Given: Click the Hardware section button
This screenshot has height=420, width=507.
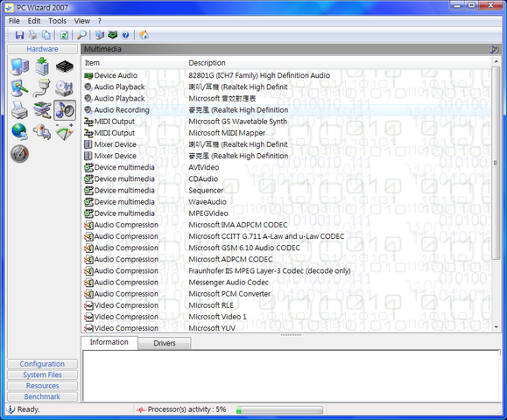Looking at the screenshot, I should point(42,49).
